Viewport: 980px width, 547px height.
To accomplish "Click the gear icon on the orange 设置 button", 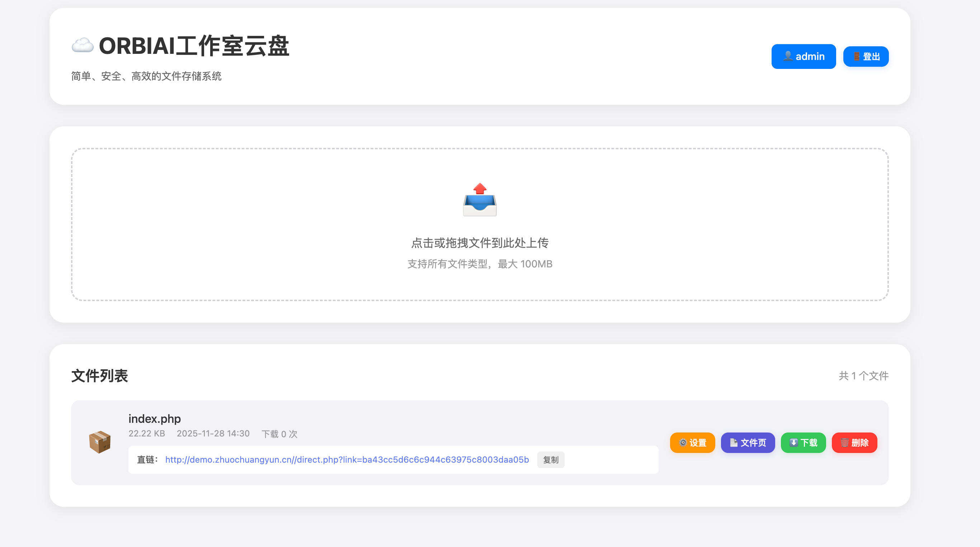I will click(682, 443).
